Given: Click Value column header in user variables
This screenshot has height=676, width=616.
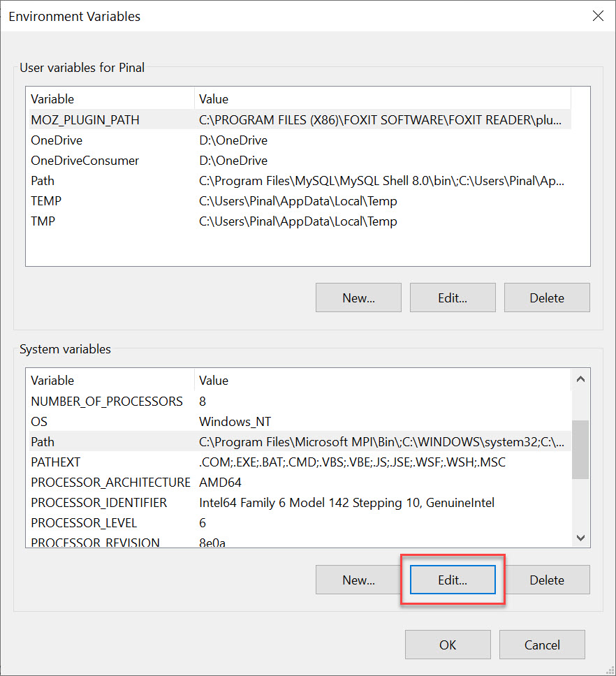Looking at the screenshot, I should pos(383,98).
